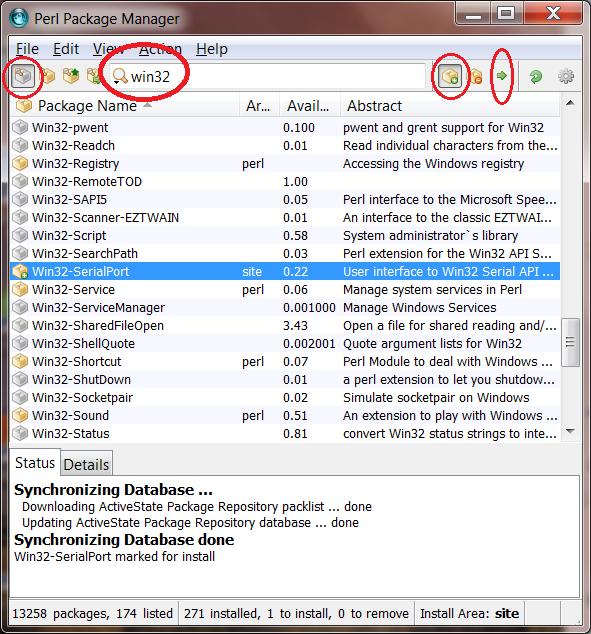Refresh package database with circular arrow icon
591x634 pixels.
click(x=536, y=76)
